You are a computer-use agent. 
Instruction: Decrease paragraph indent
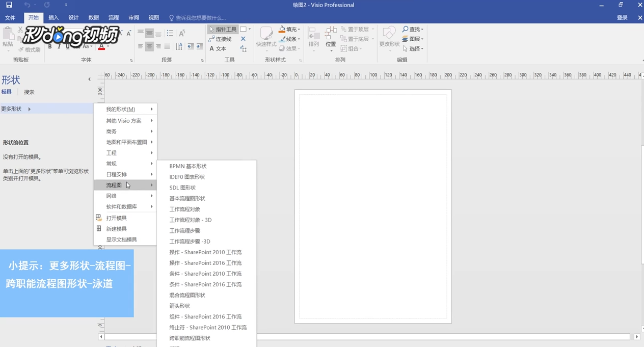[x=191, y=46]
